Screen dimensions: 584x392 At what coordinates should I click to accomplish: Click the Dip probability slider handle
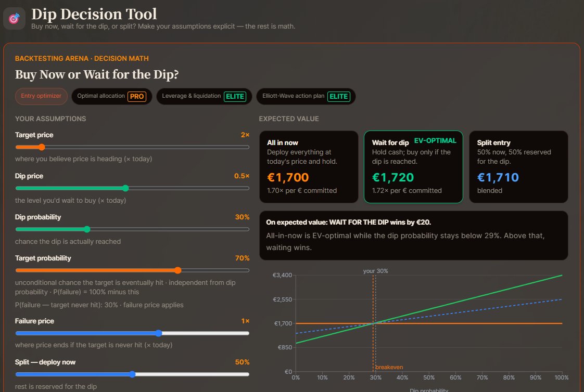87,229
